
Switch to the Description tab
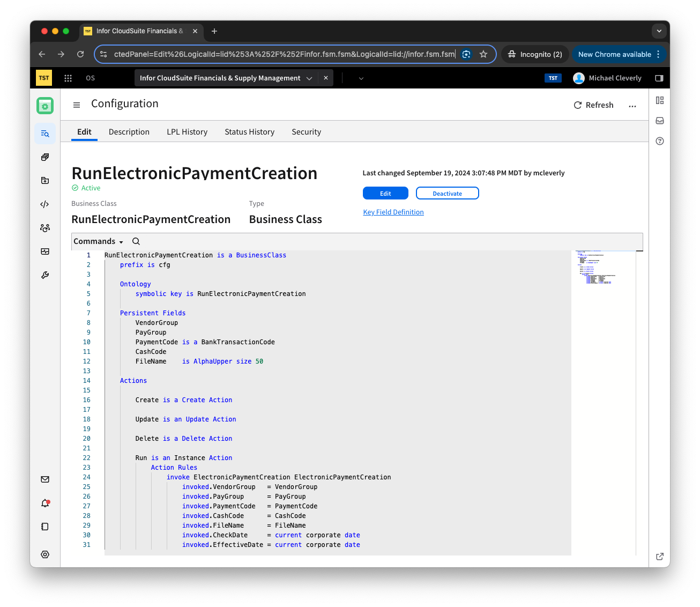[129, 132]
